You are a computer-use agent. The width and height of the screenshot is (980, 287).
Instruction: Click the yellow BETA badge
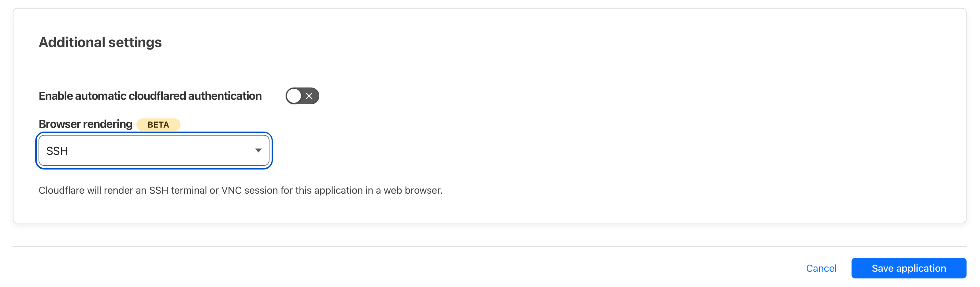click(x=158, y=125)
